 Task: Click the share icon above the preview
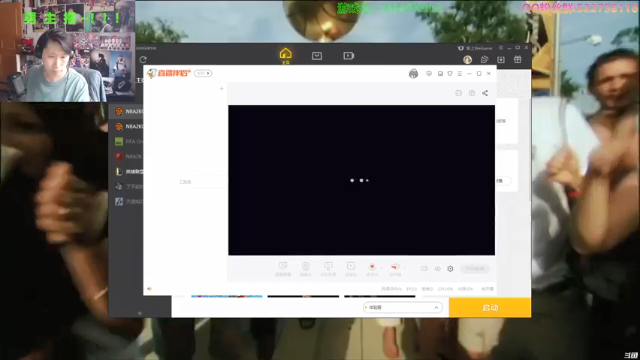coord(485,93)
